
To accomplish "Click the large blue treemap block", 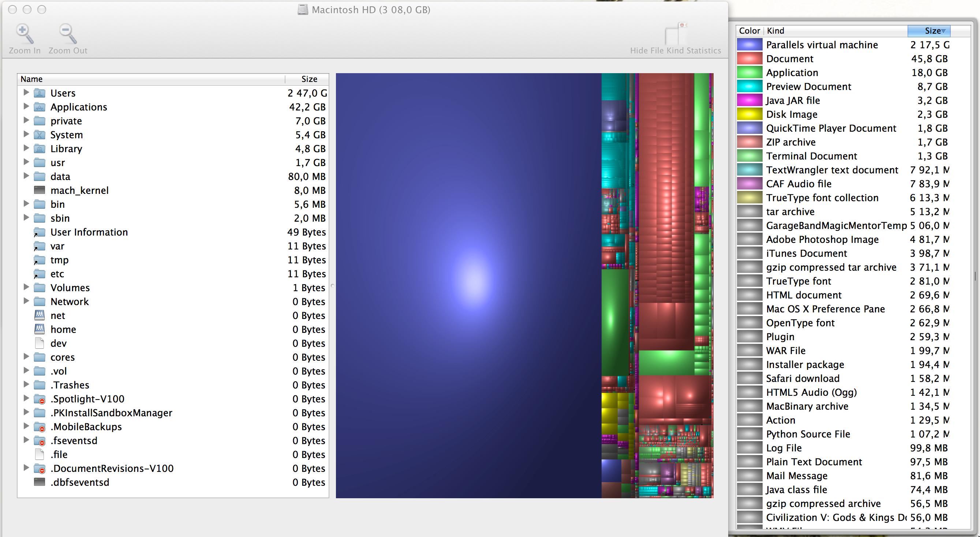I will (x=468, y=285).
